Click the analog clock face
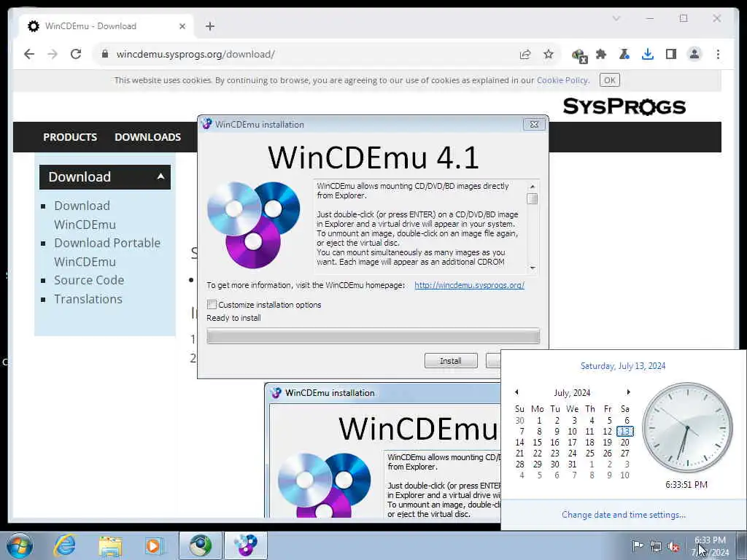 point(687,427)
